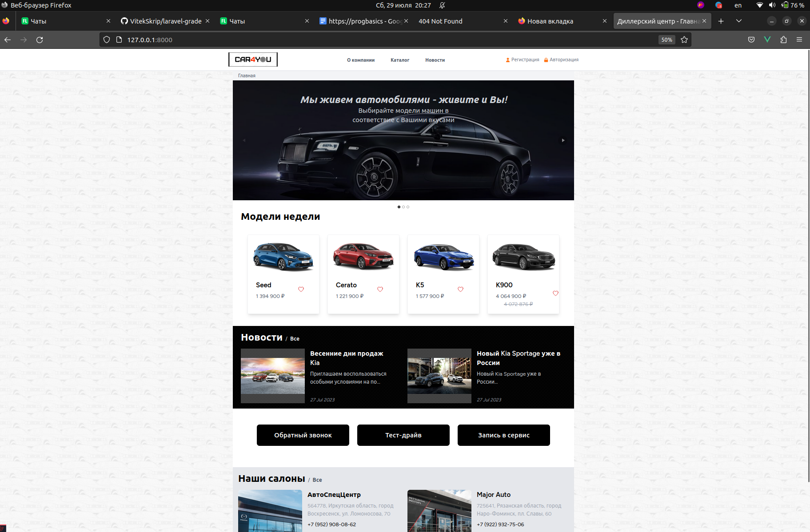Advance carousel with right arrow
Screen dimensions: 810x532
(x=563, y=140)
